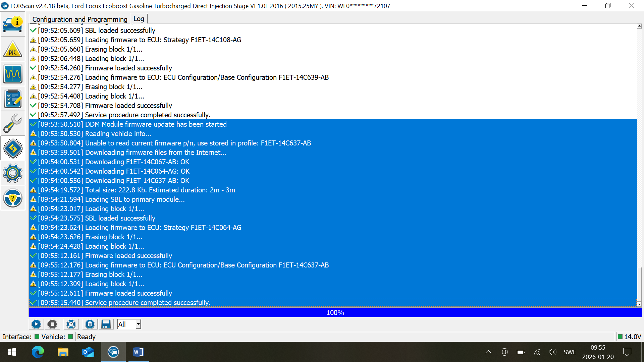
Task: Open the Service wrench section
Action: point(13,123)
